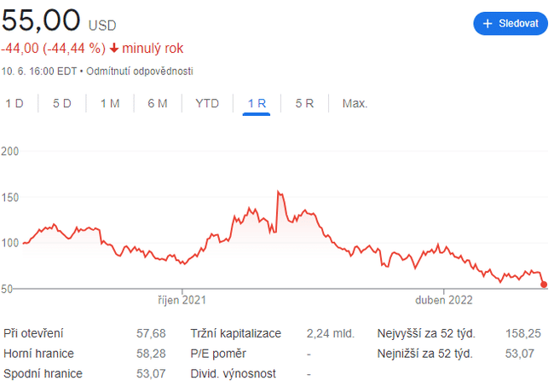The height and width of the screenshot is (392, 554).
Task: Click the 55,00 USD current price
Action: click(43, 19)
